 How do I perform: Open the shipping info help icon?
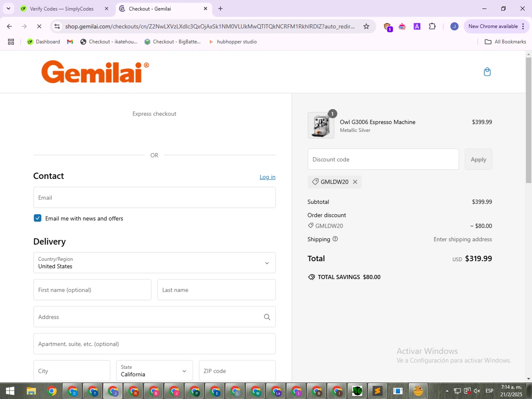coord(335,239)
